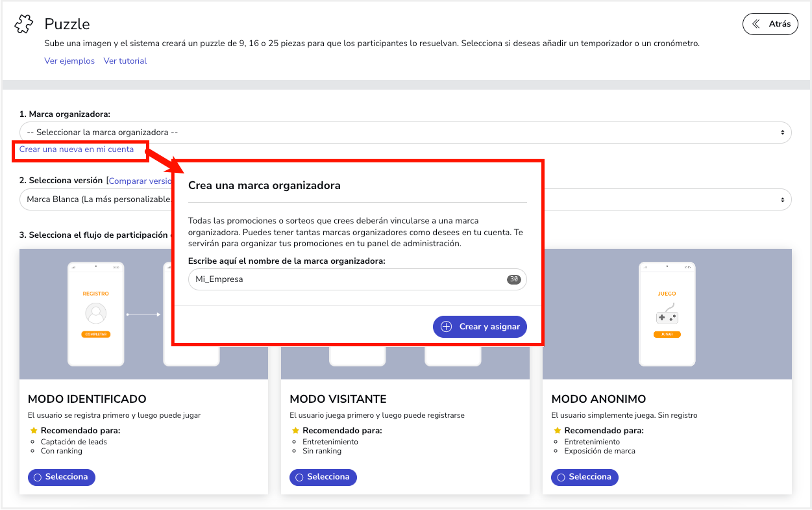Click the 30 character counter badge
The height and width of the screenshot is (510, 812).
[514, 279]
